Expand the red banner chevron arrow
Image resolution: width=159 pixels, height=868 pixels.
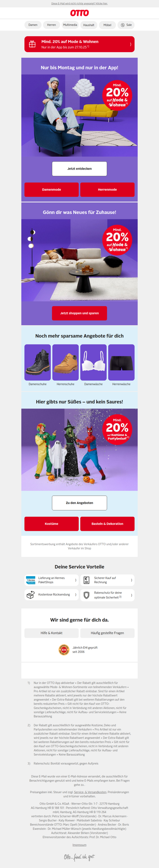[x=130, y=44]
